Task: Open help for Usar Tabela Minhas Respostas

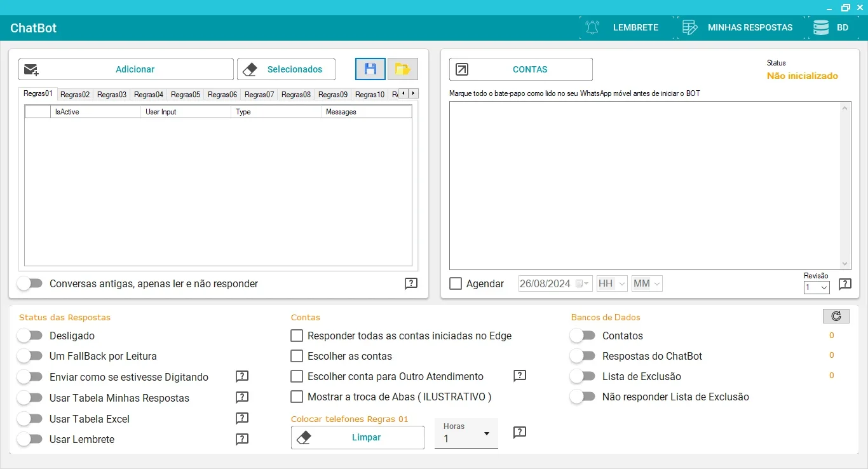Action: point(242,397)
